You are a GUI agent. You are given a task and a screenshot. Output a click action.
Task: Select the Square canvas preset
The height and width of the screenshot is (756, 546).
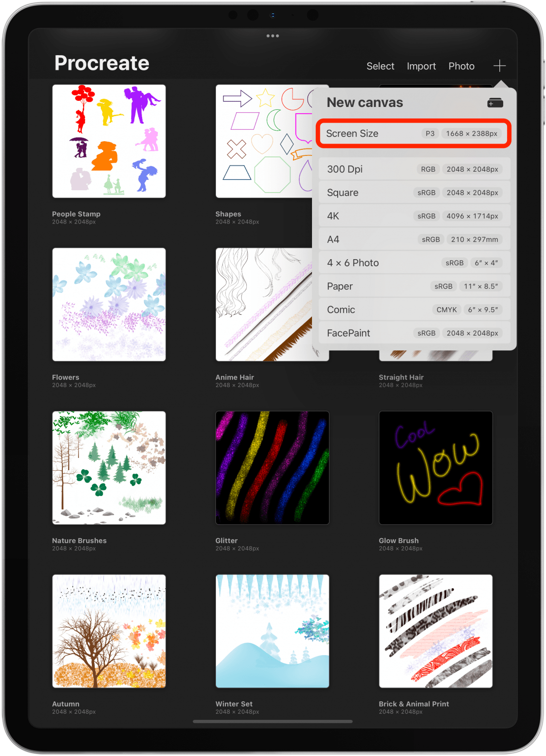(414, 193)
